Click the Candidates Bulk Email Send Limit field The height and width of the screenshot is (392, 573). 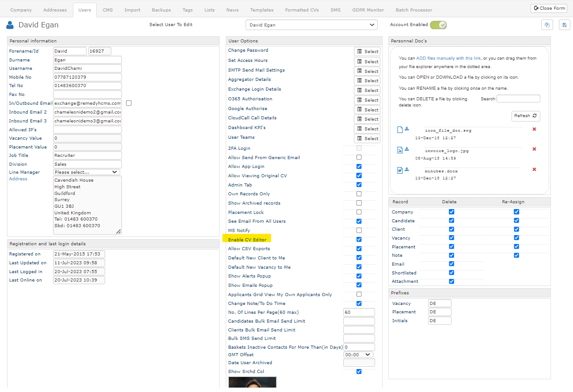coord(359,321)
